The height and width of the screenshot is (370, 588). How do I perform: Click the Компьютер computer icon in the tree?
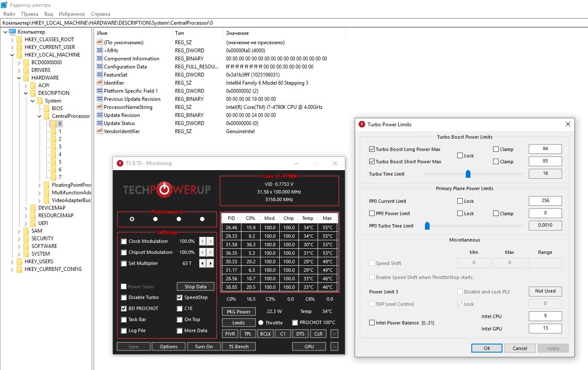12,32
